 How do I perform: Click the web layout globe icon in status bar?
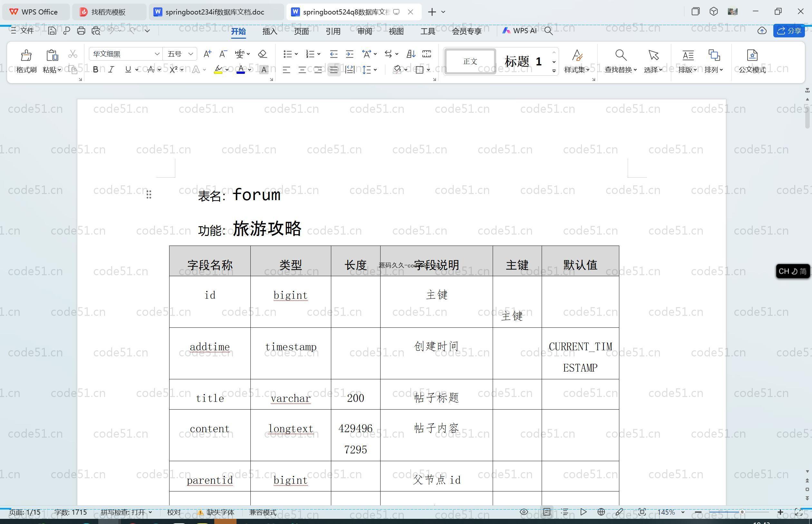601,512
